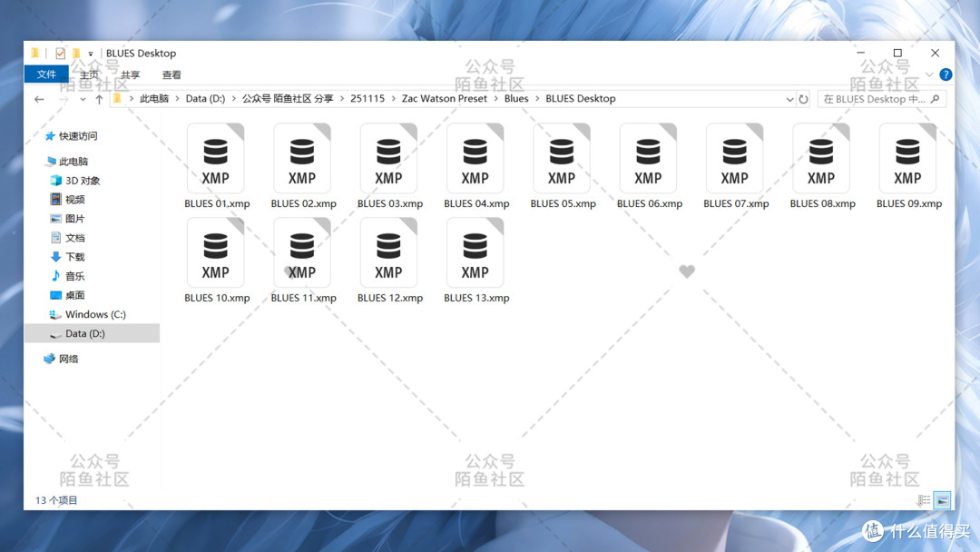The image size is (980, 552).
Task: Select the BLUES 04.xmp file icon
Action: pos(475,158)
